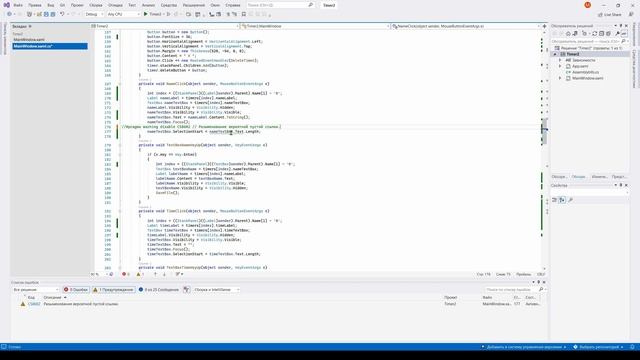This screenshot has width=640, height=360.
Task: Expand the Зависимости node
Action: 560,60
